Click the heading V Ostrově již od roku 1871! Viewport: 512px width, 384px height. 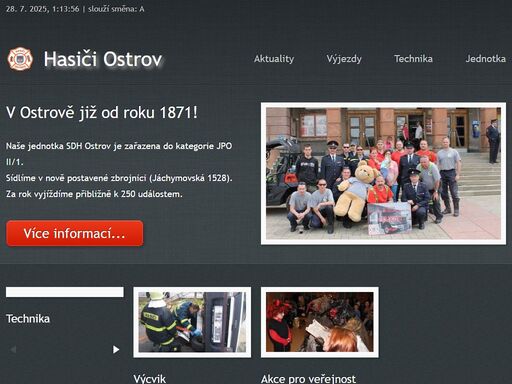pyautogui.click(x=102, y=113)
